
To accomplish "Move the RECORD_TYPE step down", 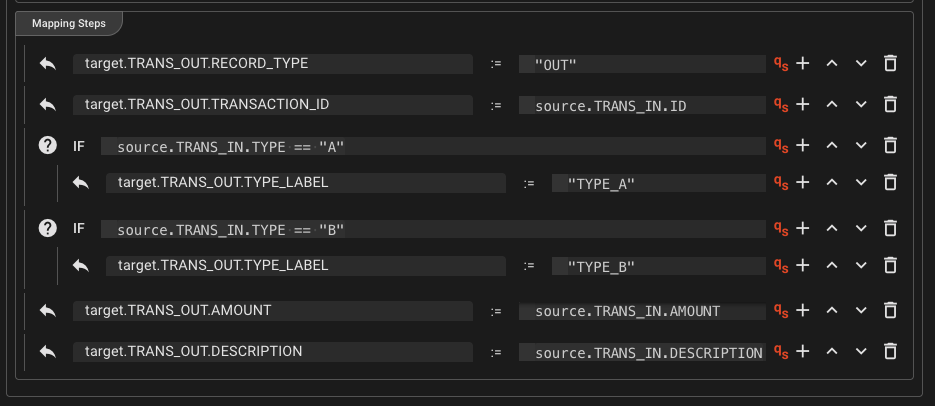I will (x=861, y=64).
